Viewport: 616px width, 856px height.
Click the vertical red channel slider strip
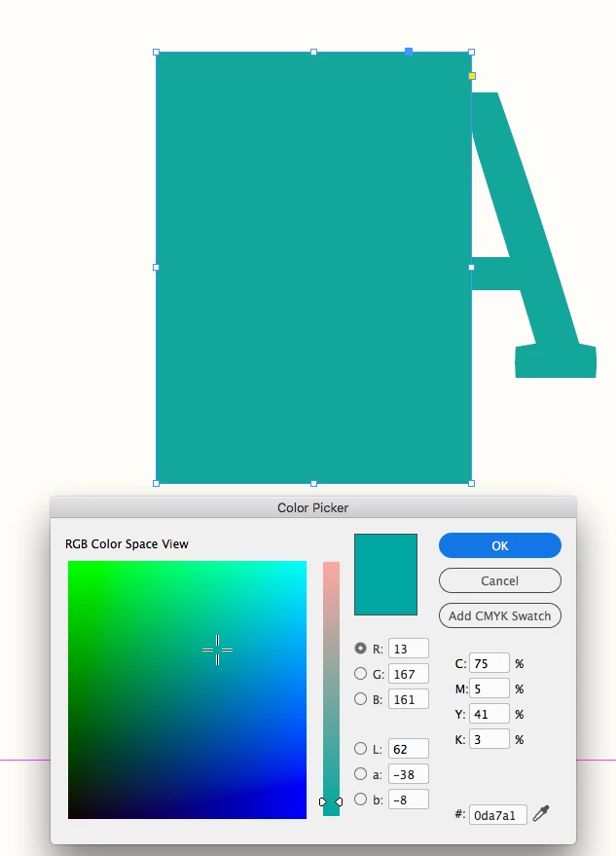(x=331, y=689)
